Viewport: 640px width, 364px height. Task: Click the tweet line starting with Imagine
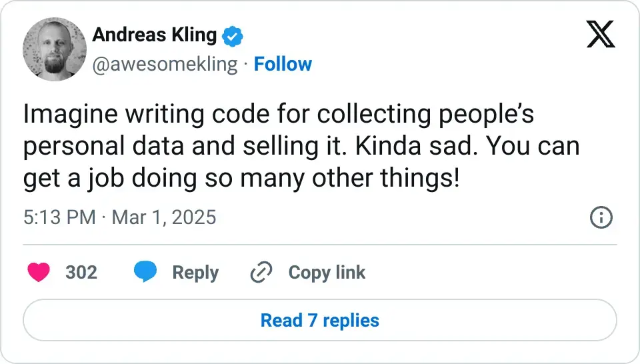[279, 115]
